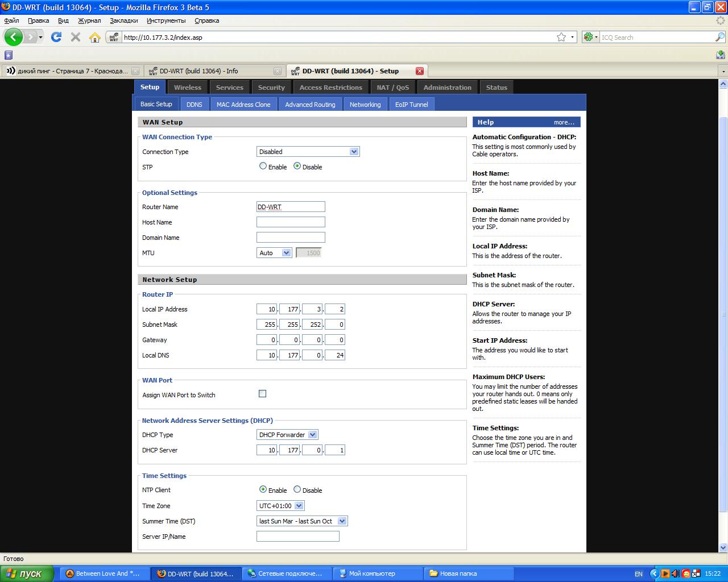Open the Закладки menu

(124, 20)
